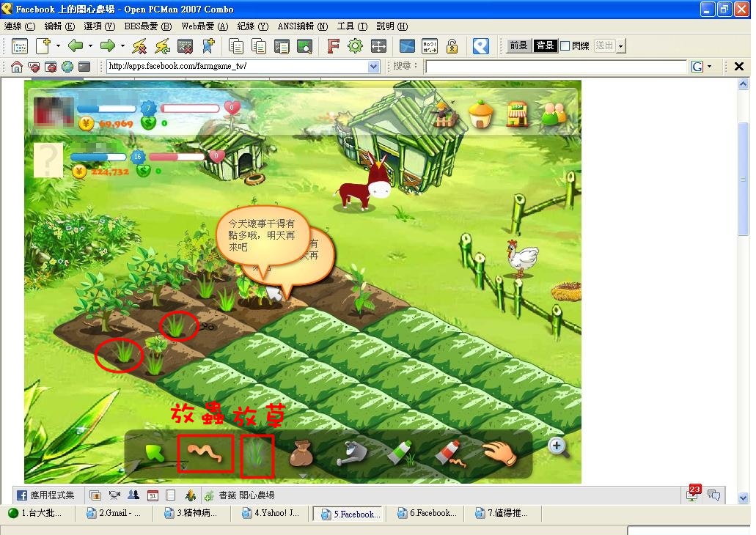Click the page vertical scrollbar thumb
The image size is (756, 535).
[743, 178]
